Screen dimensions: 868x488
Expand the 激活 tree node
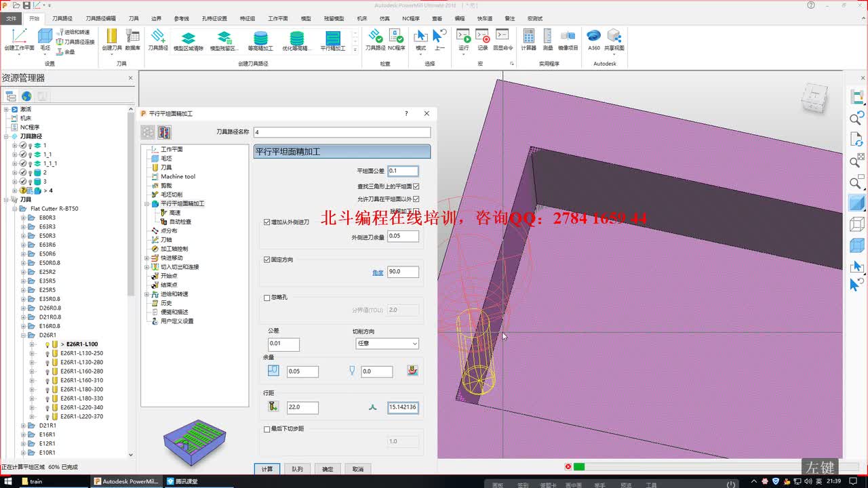pos(6,109)
